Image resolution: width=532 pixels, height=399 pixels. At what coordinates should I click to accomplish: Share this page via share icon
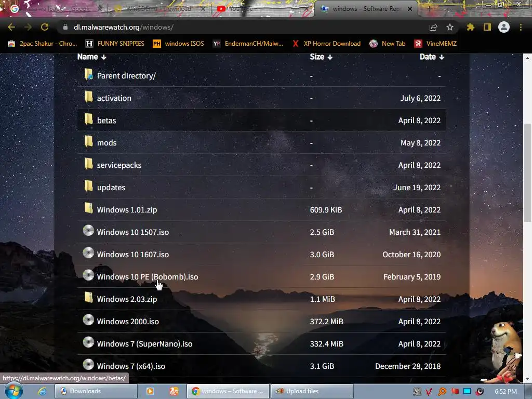[x=433, y=27]
